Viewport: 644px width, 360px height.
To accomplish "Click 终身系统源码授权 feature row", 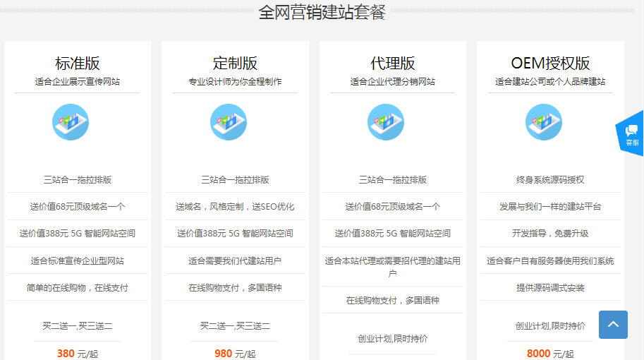I will click(x=550, y=179).
